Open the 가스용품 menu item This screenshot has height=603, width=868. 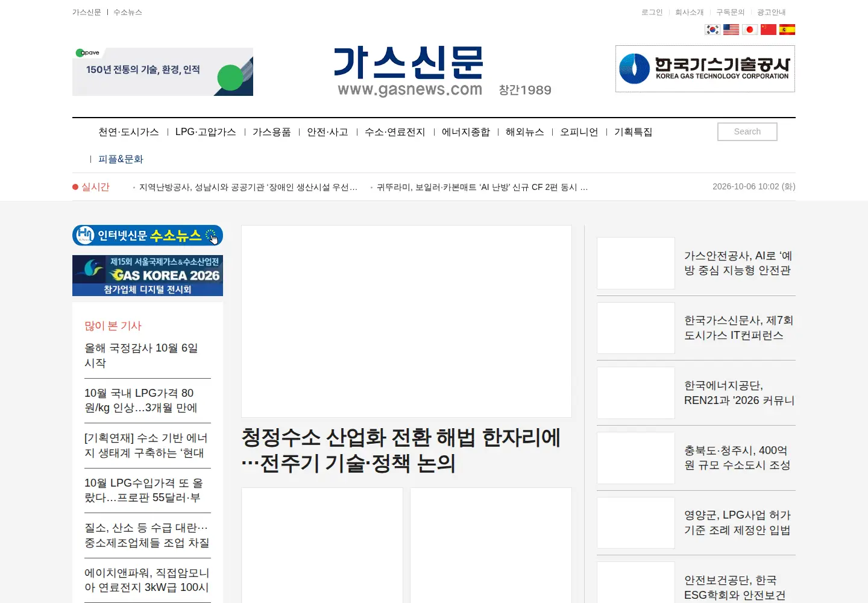click(x=272, y=132)
